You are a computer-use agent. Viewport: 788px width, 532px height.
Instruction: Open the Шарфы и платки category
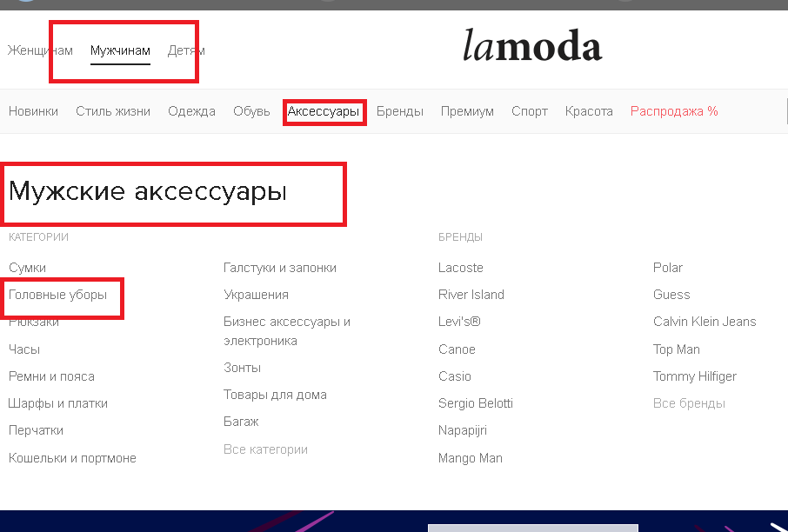pyautogui.click(x=57, y=403)
